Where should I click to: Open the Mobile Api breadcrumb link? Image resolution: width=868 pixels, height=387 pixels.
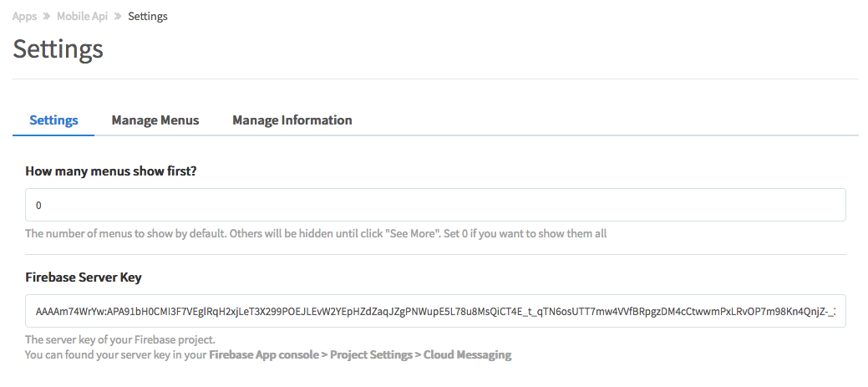click(x=82, y=16)
